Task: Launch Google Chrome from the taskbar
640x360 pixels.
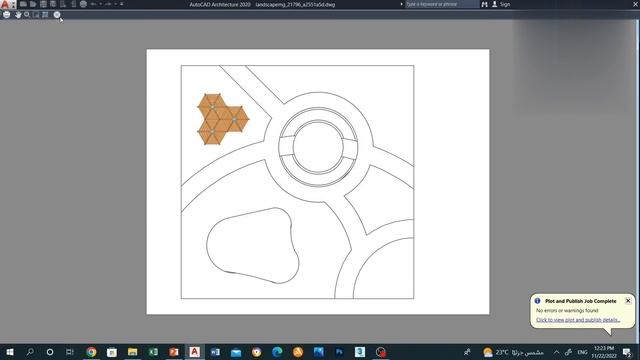Action: 91,352
